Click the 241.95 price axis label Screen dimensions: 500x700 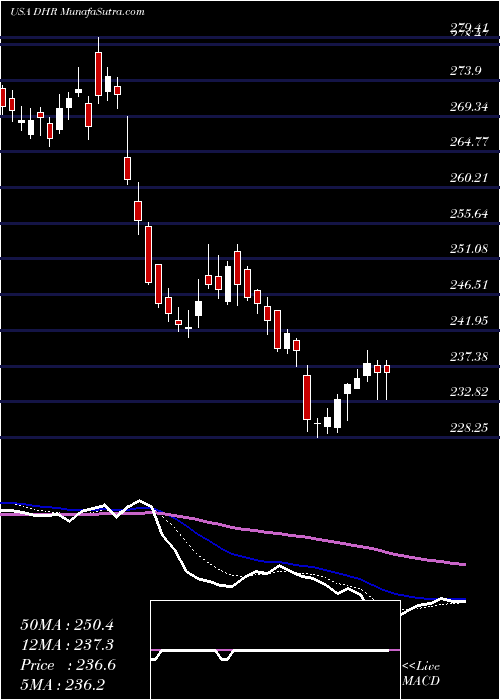point(468,321)
